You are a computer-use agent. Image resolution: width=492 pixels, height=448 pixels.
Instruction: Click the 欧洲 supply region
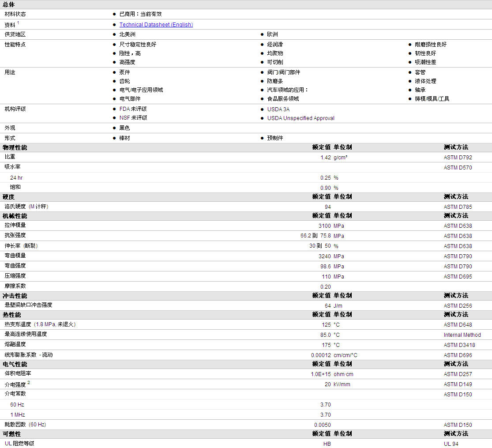point(272,34)
